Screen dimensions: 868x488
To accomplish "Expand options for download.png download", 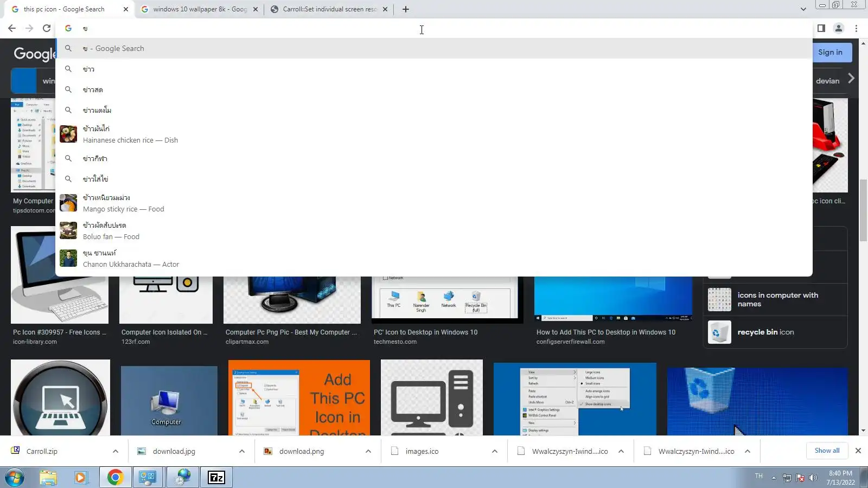I will [368, 451].
